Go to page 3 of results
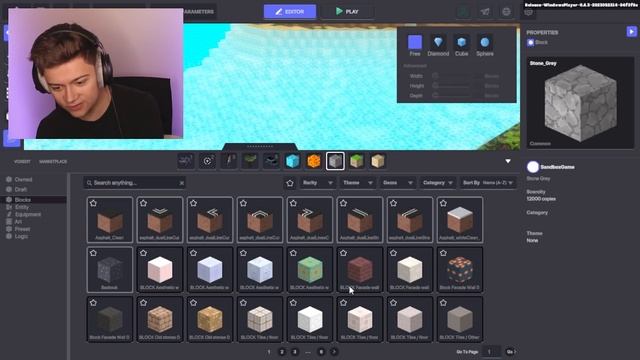Screen dimensions: 640x360 click(x=294, y=352)
